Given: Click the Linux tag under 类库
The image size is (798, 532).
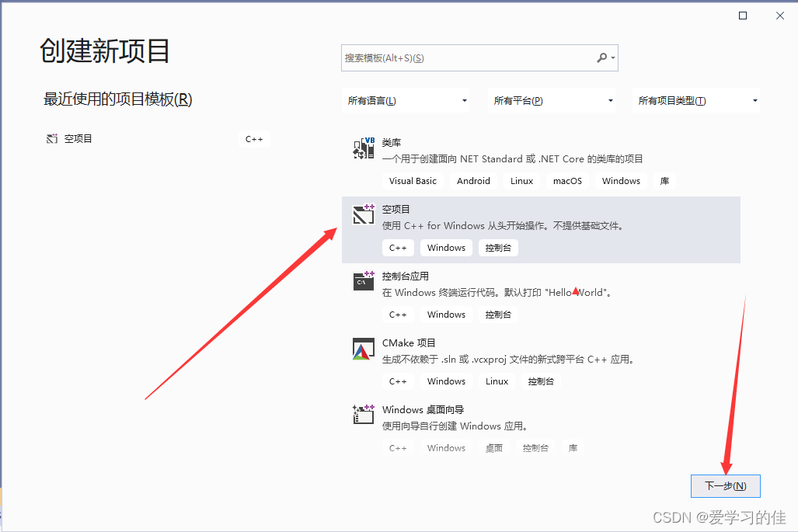Looking at the screenshot, I should tap(521, 181).
